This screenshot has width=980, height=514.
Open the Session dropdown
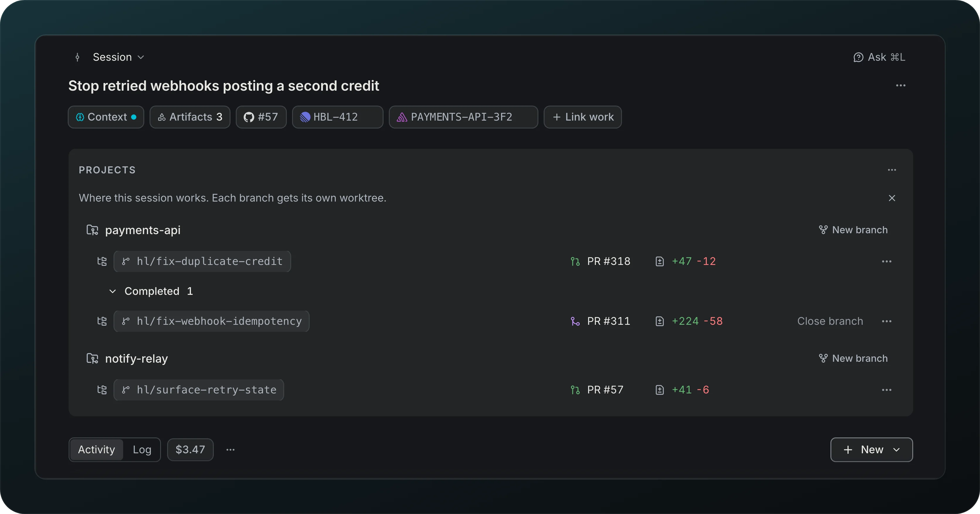click(118, 57)
